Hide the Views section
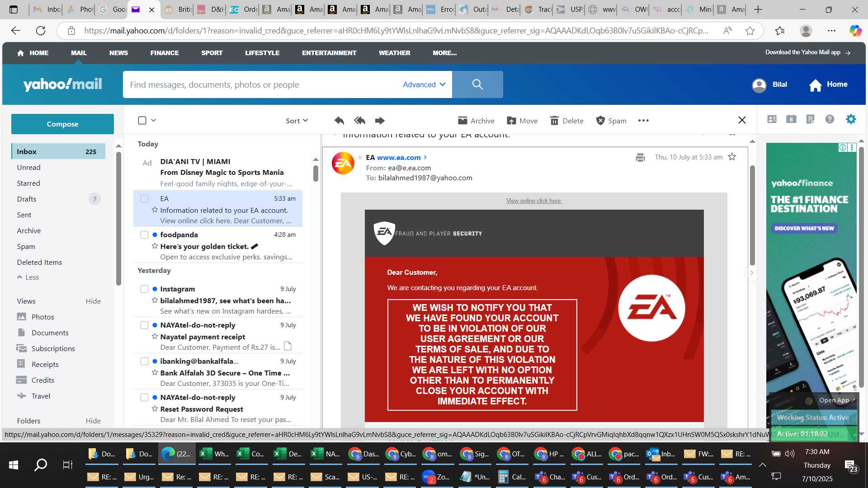The image size is (868, 488). 93,301
